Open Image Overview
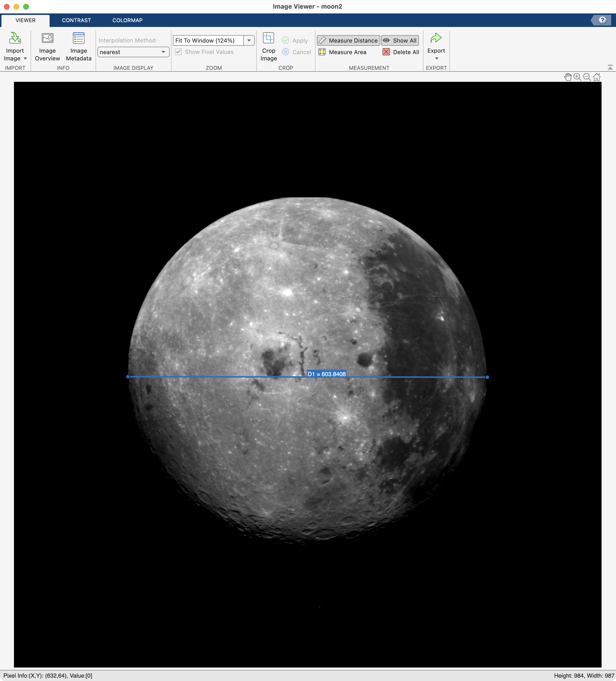Screen dimensions: 616x681 [x=47, y=47]
